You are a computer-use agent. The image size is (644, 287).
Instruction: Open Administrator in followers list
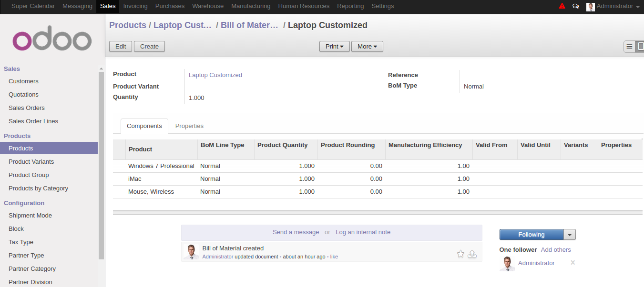click(x=536, y=263)
